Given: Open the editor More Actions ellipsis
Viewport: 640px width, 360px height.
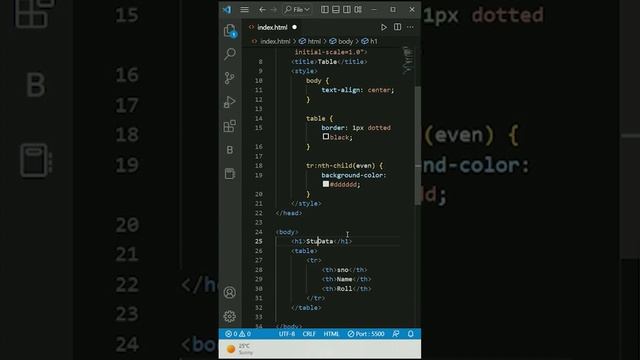Looking at the screenshot, I should (410, 27).
